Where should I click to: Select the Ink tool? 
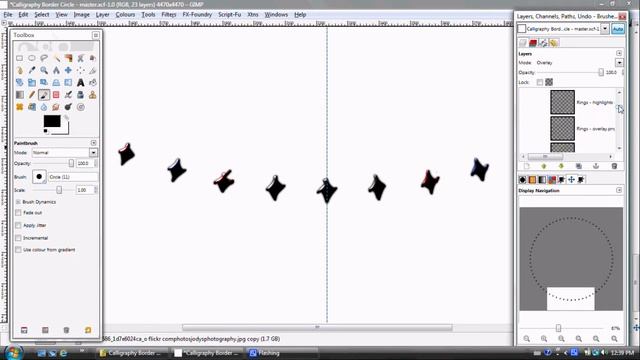[x=81, y=95]
